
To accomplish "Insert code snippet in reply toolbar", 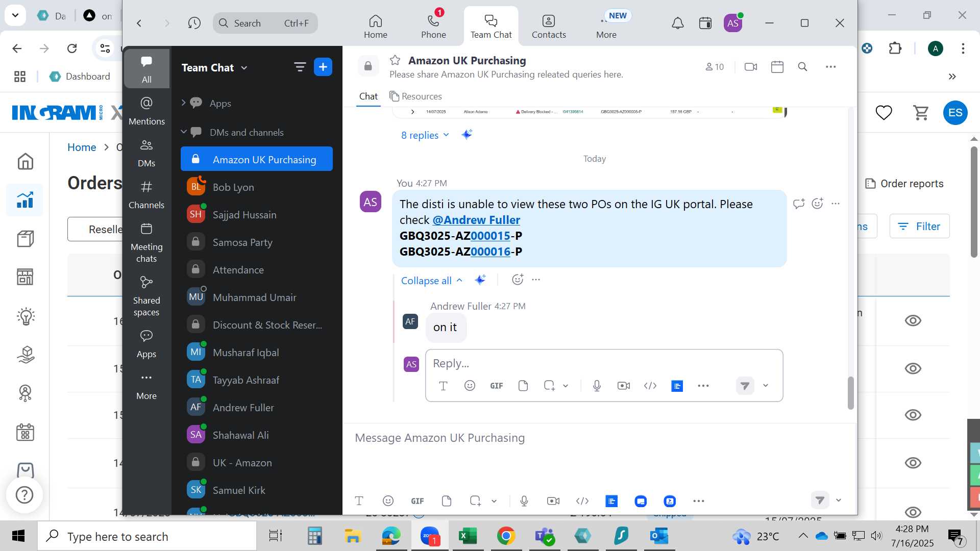I will click(x=650, y=386).
